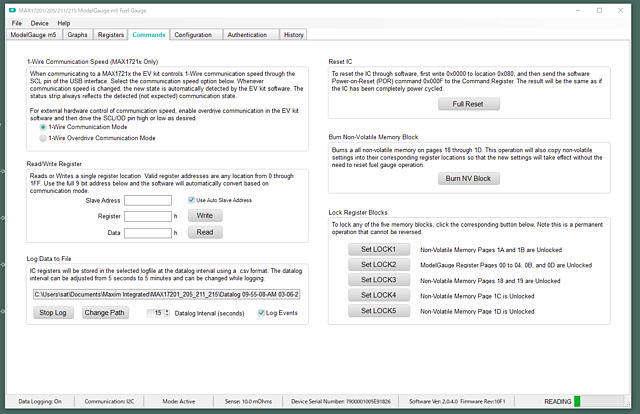The height and width of the screenshot is (414, 640).
Task: Click the application icon in title bar
Action: (x=12, y=10)
